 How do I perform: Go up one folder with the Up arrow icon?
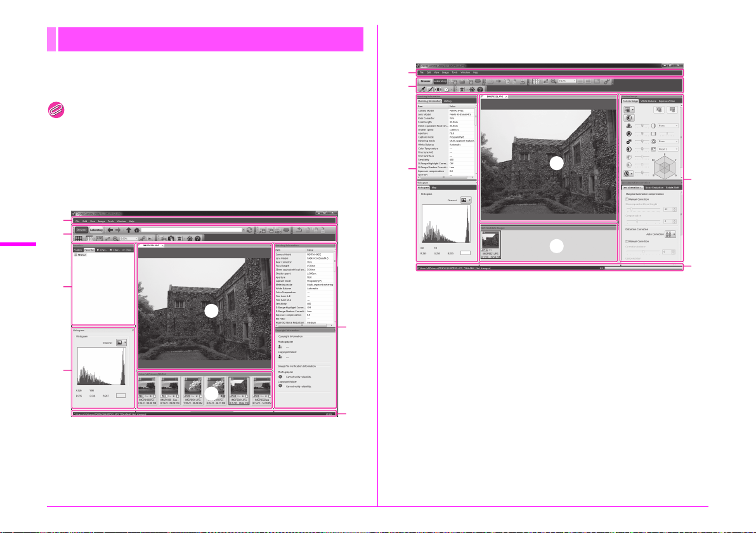[x=129, y=230]
